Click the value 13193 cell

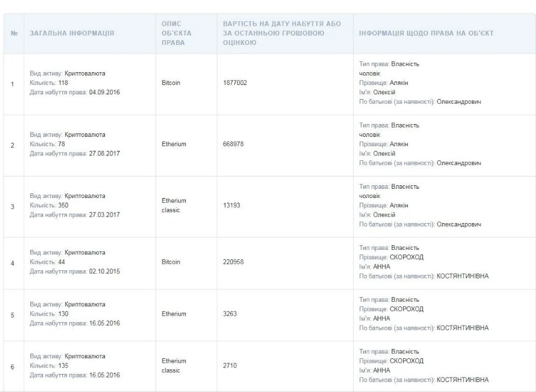coord(231,204)
